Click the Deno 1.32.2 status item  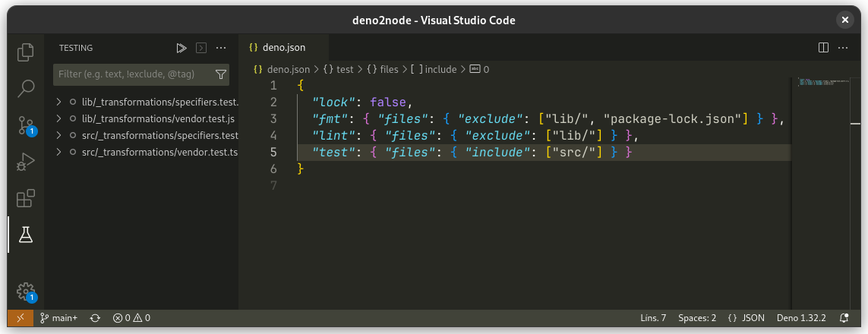(x=801, y=318)
